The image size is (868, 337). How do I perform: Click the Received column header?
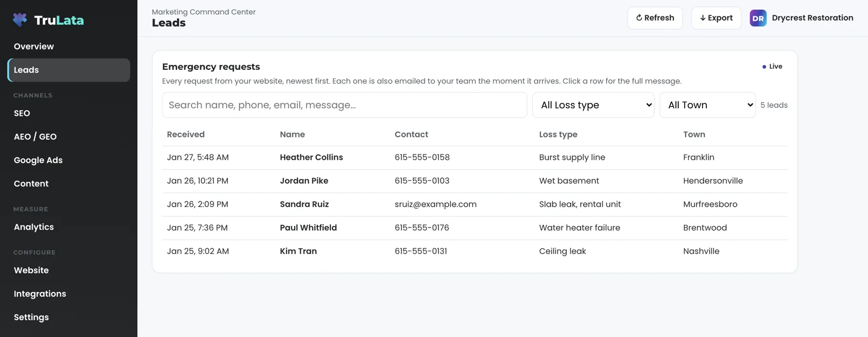pyautogui.click(x=186, y=134)
